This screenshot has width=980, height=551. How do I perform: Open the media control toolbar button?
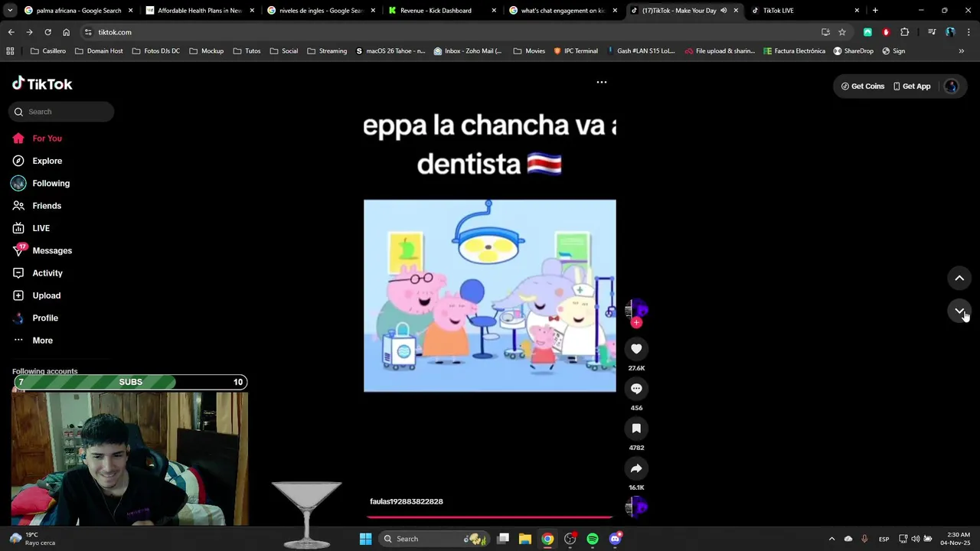932,32
